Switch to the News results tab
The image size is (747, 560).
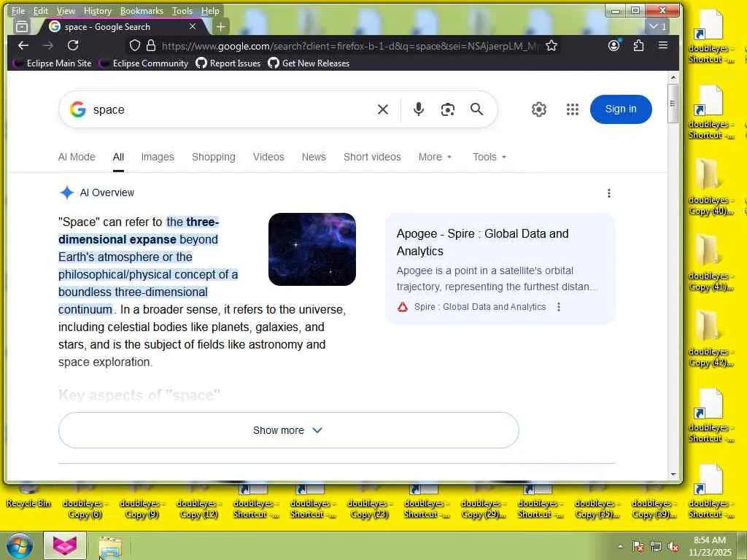coord(314,157)
